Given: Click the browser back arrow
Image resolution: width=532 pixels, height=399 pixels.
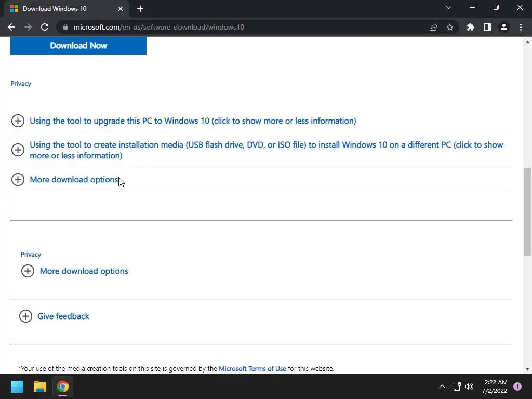Looking at the screenshot, I should coord(11,27).
